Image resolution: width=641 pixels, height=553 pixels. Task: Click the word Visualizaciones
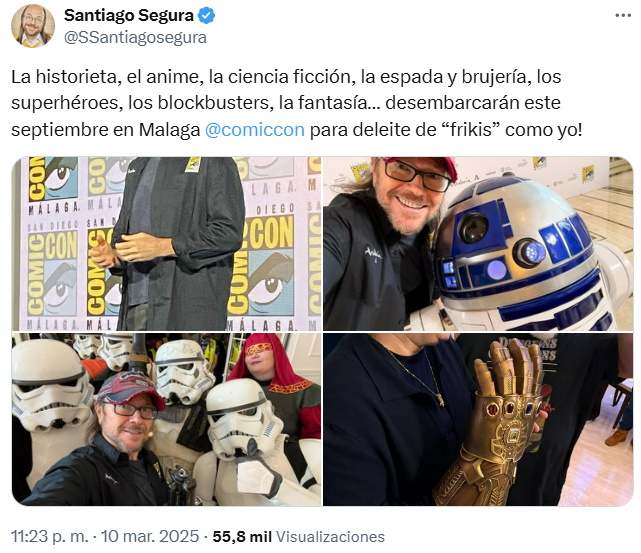pyautogui.click(x=330, y=537)
